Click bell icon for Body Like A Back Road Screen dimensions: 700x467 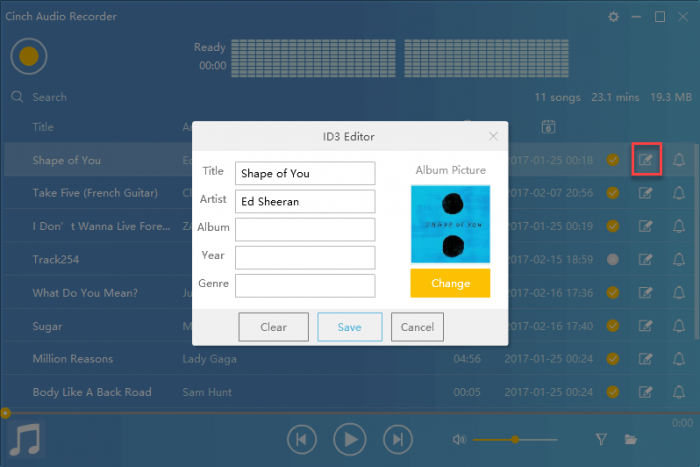coord(679,392)
